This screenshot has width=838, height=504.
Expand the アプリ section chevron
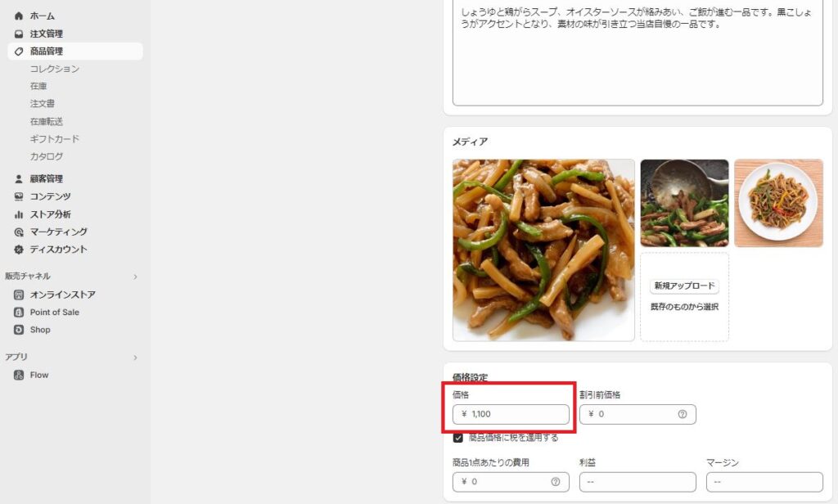(135, 358)
